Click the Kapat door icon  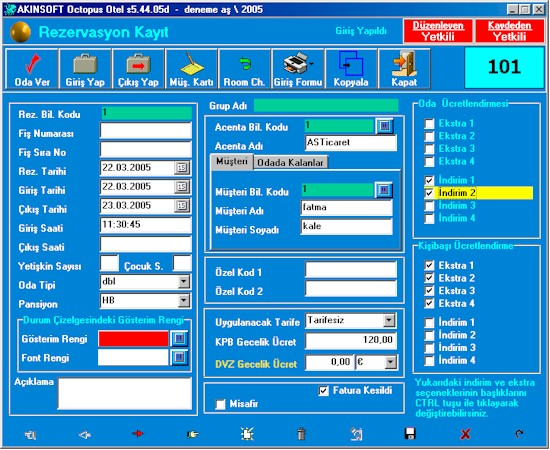(404, 63)
